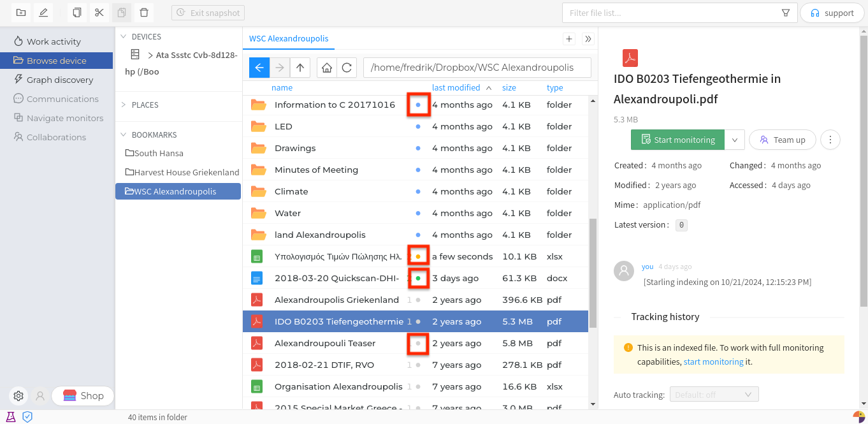Click the pie chart icon in the status bar corner
The height and width of the screenshot is (424, 868).
[858, 417]
